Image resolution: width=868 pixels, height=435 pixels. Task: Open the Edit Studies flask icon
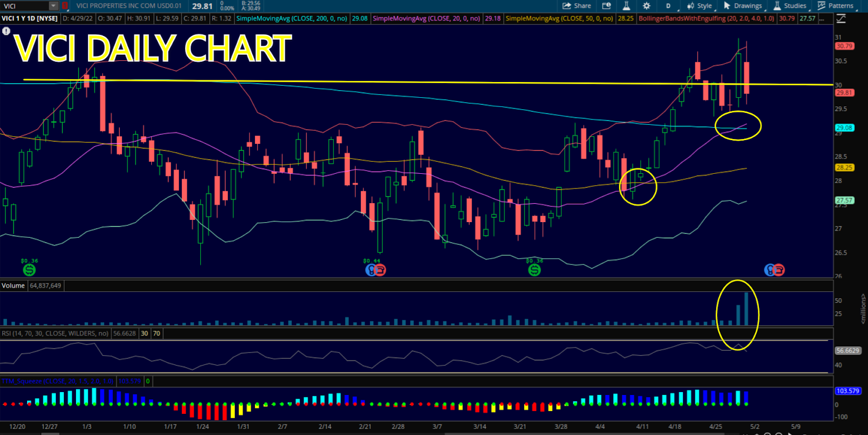[x=626, y=6]
